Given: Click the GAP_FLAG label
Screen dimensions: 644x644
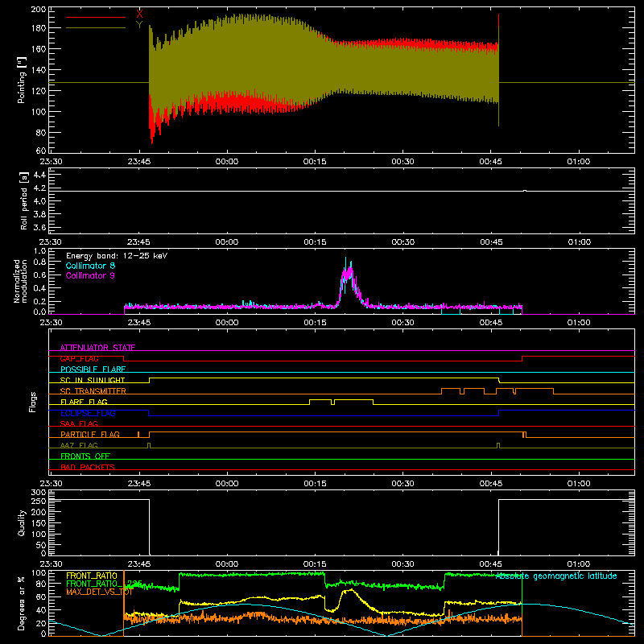Looking at the screenshot, I should point(79,358).
